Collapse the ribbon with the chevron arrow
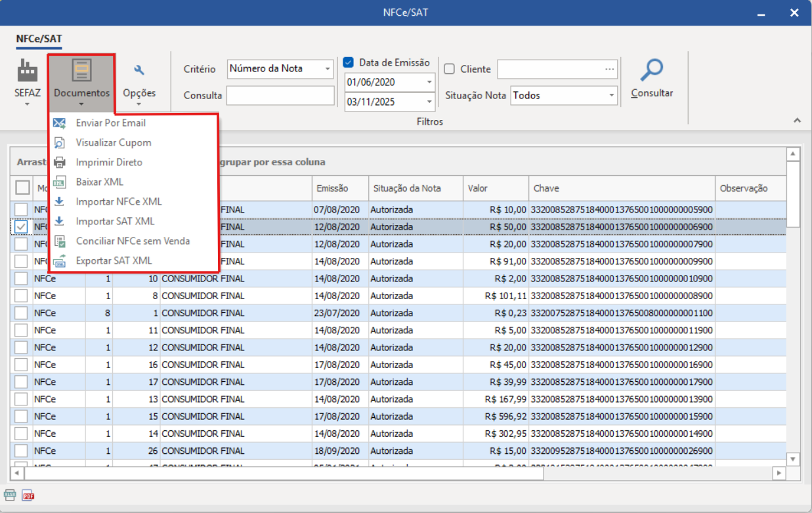The height and width of the screenshot is (513, 812). tap(798, 121)
